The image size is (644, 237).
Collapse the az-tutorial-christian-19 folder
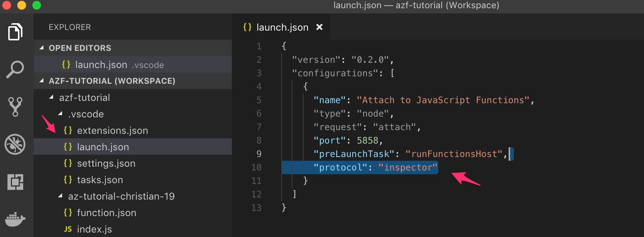click(x=60, y=196)
